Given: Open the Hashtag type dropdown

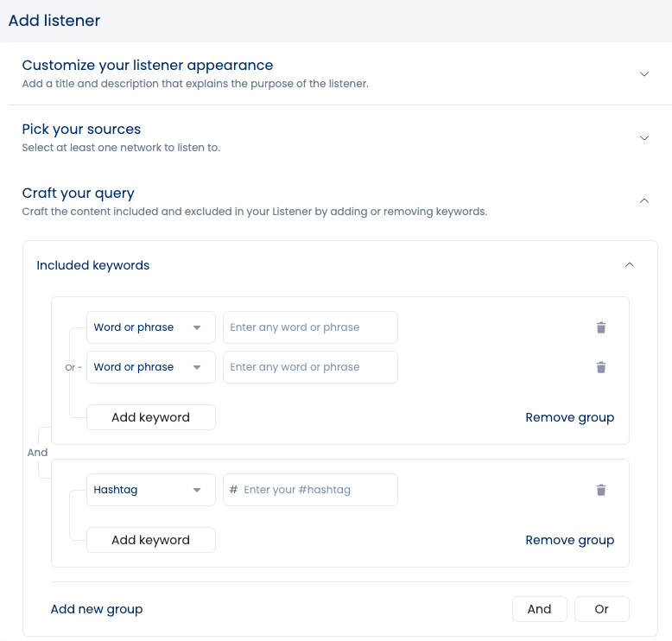Looking at the screenshot, I should pyautogui.click(x=150, y=490).
